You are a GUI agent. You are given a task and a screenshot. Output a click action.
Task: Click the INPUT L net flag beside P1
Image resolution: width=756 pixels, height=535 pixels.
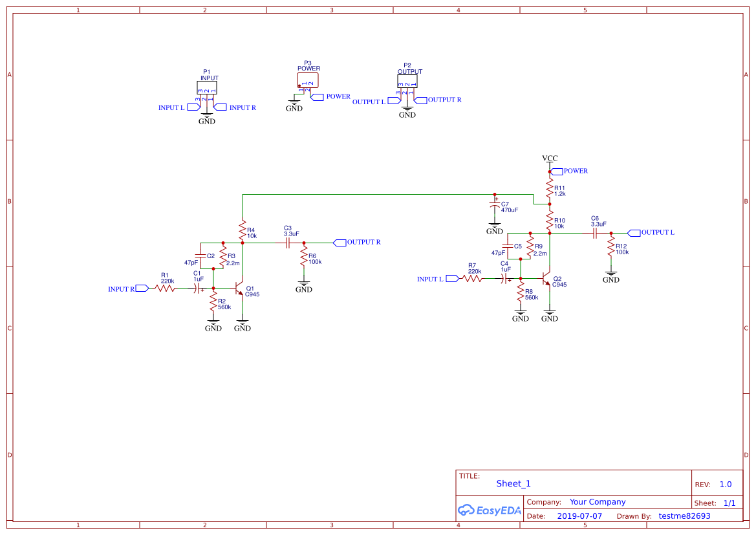coord(194,107)
